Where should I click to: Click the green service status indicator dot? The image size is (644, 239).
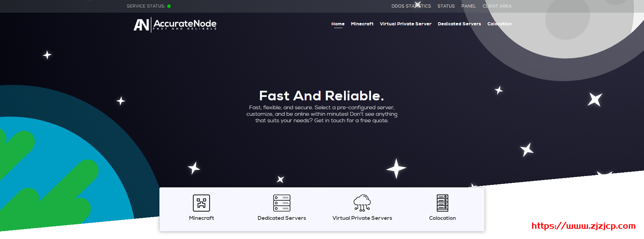point(169,6)
